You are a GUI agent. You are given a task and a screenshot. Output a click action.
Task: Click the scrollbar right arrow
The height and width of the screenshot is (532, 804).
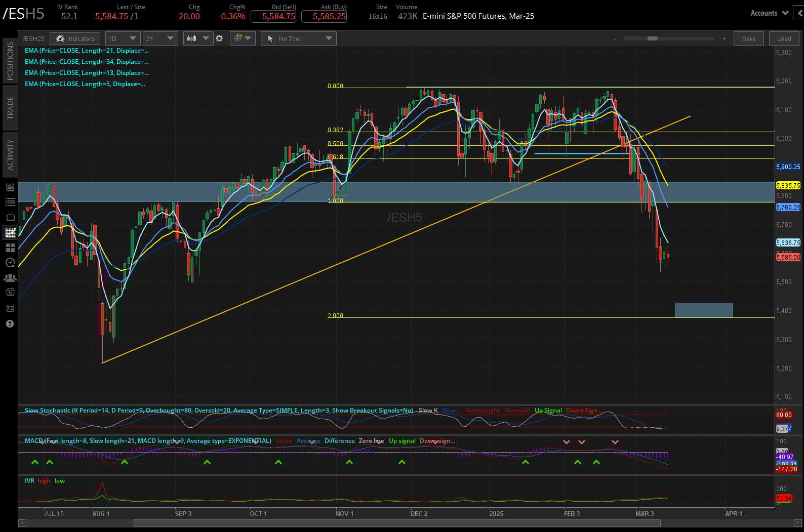point(796,523)
